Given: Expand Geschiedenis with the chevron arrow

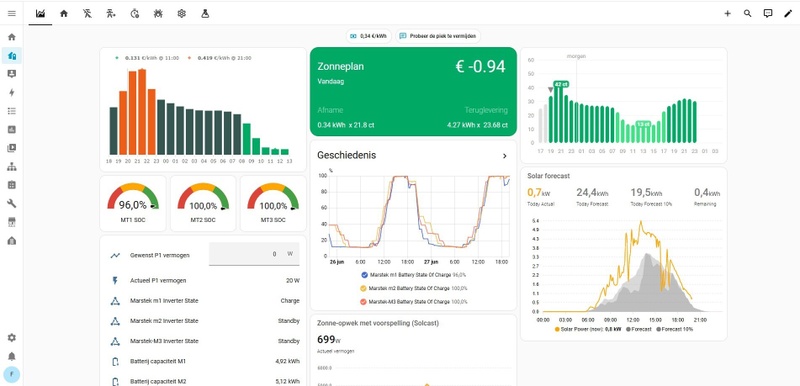Looking at the screenshot, I should click(x=505, y=156).
